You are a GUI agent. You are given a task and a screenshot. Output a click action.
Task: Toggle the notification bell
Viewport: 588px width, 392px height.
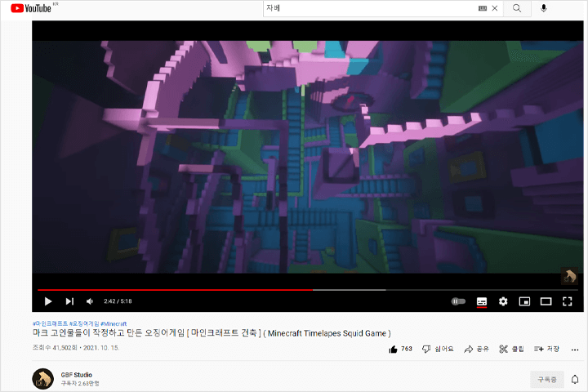pyautogui.click(x=575, y=380)
